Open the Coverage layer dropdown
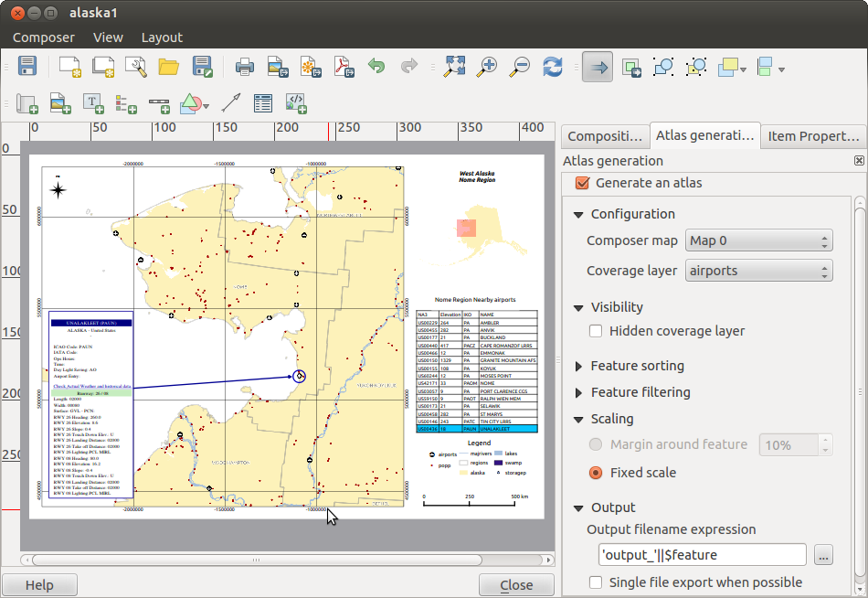The width and height of the screenshot is (868, 598). 758,271
